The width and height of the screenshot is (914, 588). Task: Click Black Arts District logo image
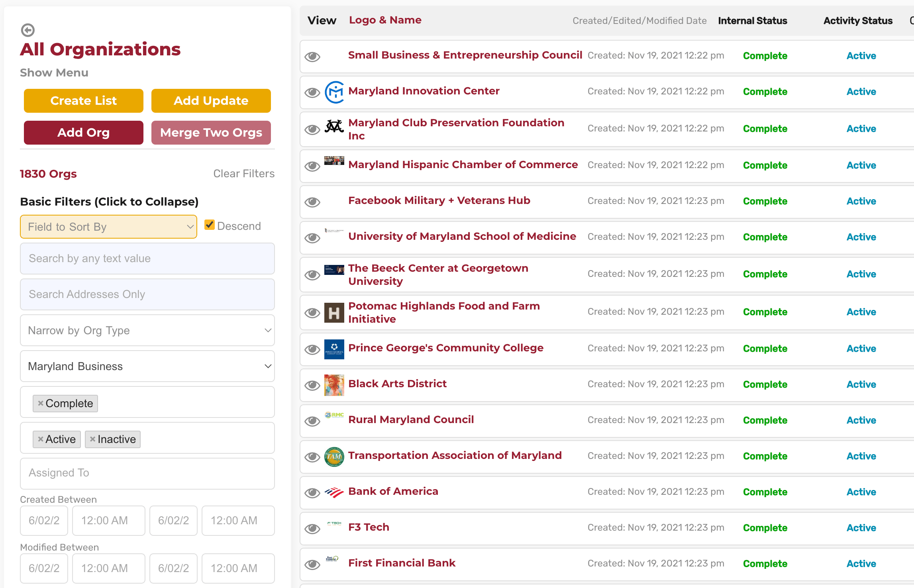click(x=334, y=385)
